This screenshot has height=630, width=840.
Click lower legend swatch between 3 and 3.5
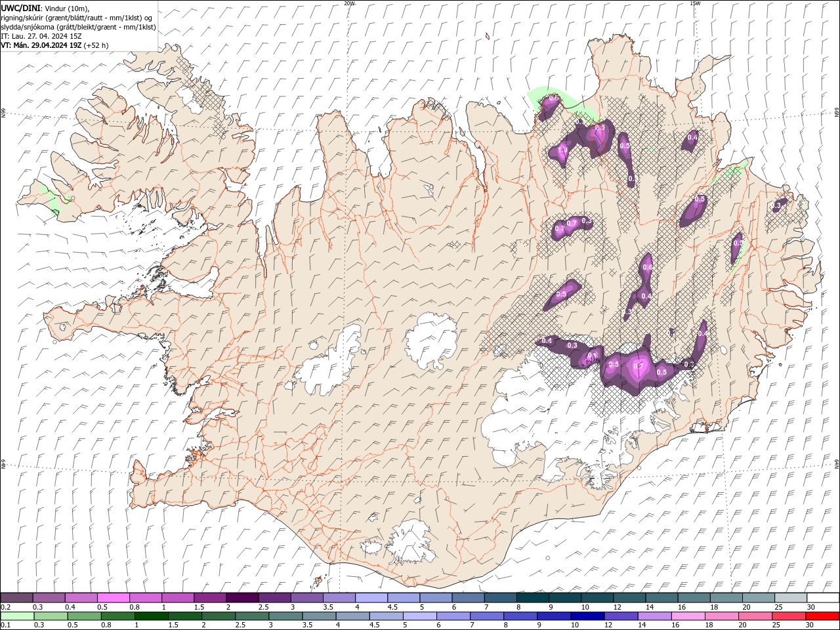click(285, 616)
